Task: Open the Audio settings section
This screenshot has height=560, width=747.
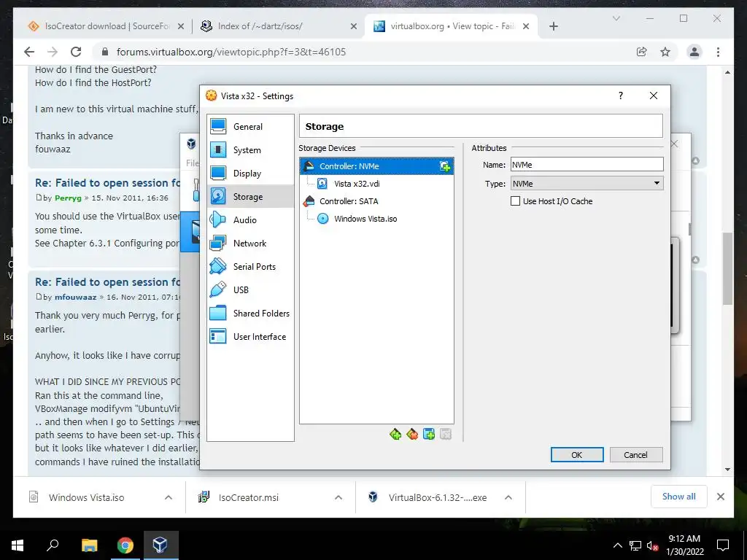Action: [251, 220]
